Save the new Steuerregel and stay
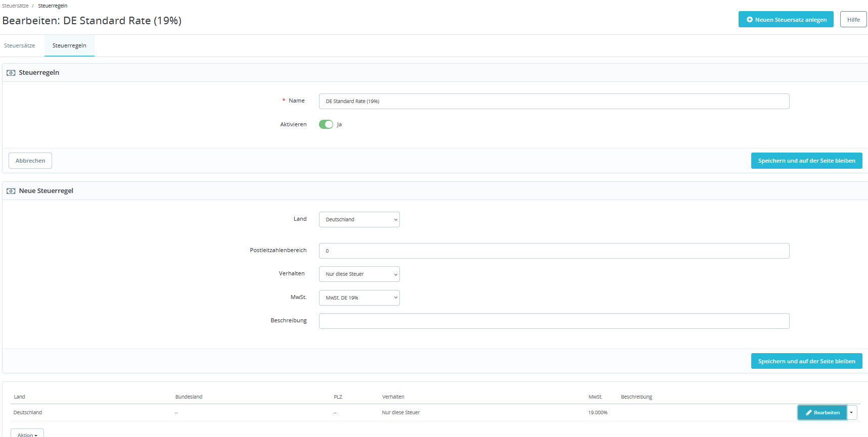 click(806, 361)
